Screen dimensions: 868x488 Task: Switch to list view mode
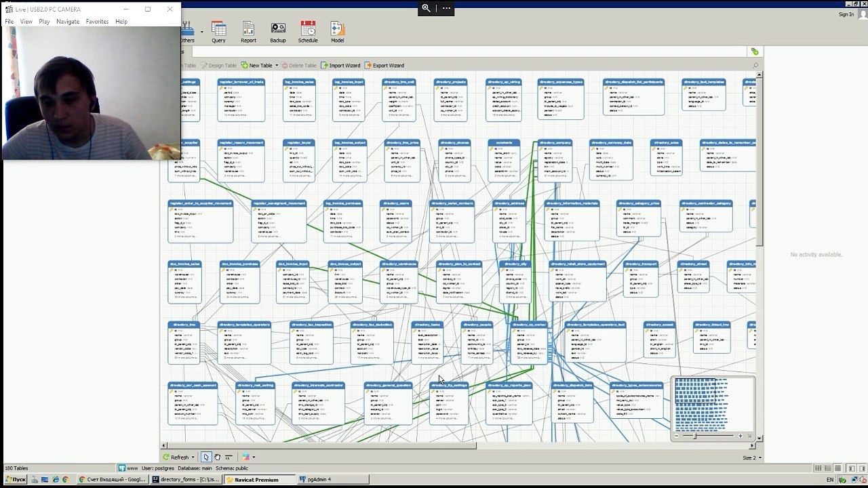(x=818, y=468)
